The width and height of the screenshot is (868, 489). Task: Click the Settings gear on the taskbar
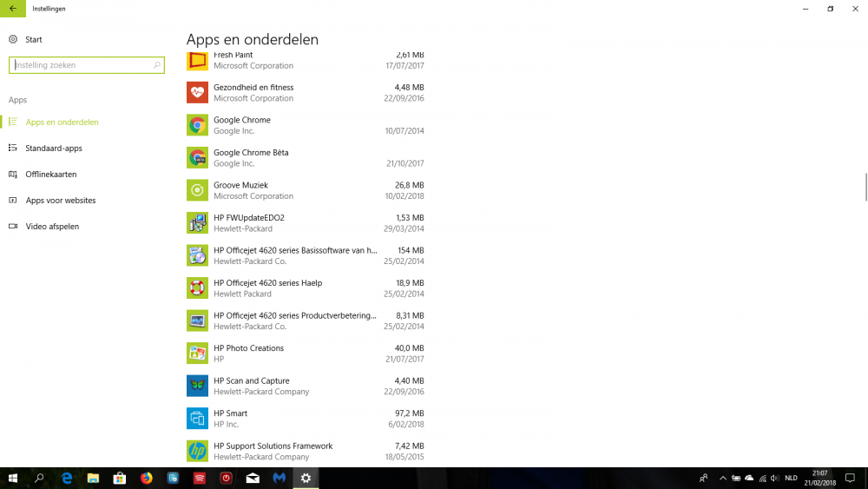(306, 478)
